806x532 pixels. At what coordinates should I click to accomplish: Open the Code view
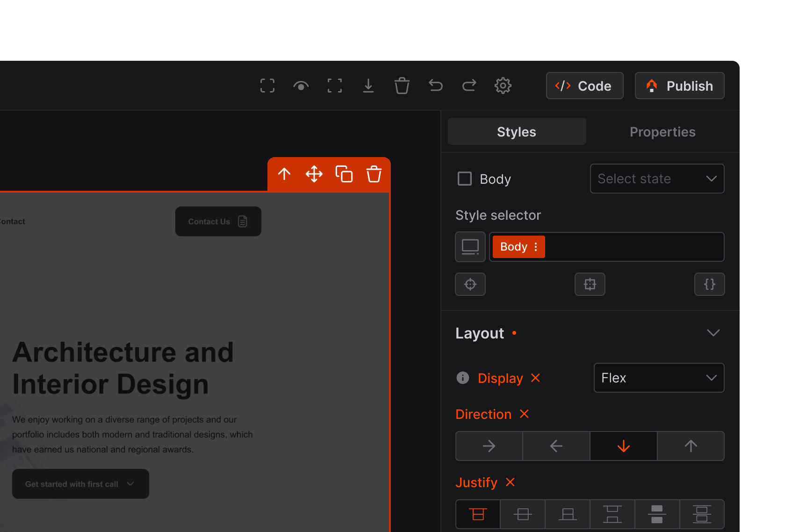pyautogui.click(x=584, y=86)
